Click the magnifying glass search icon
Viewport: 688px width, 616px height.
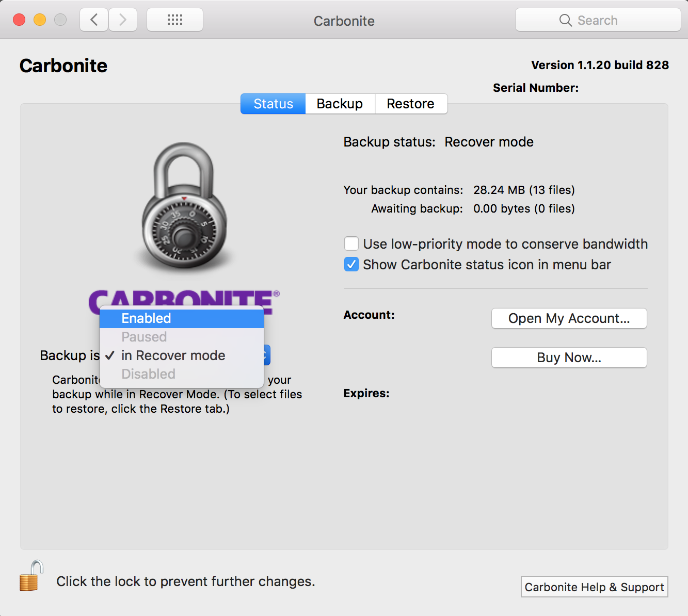point(565,21)
